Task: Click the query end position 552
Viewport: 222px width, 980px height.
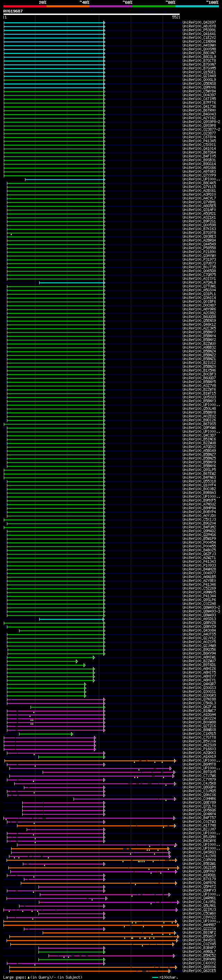Action: [x=175, y=17]
